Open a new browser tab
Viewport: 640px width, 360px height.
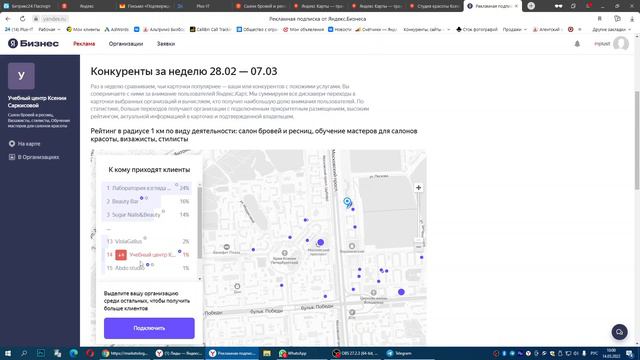point(531,6)
